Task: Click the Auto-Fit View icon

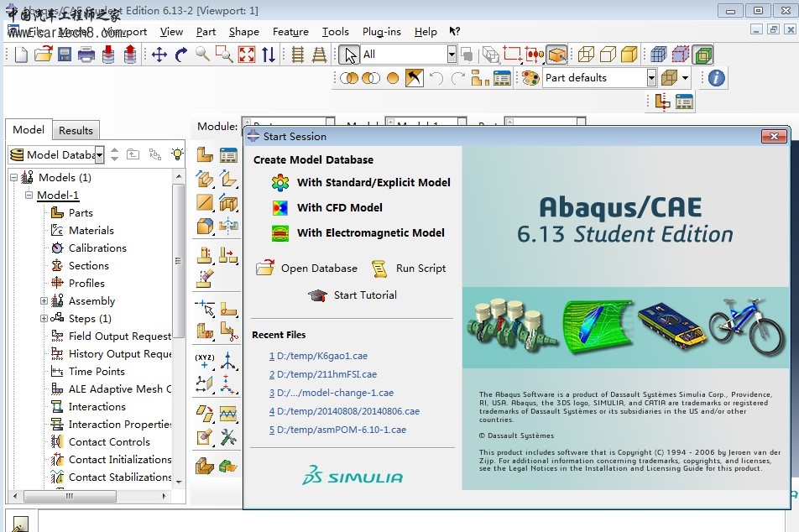Action: (247, 55)
